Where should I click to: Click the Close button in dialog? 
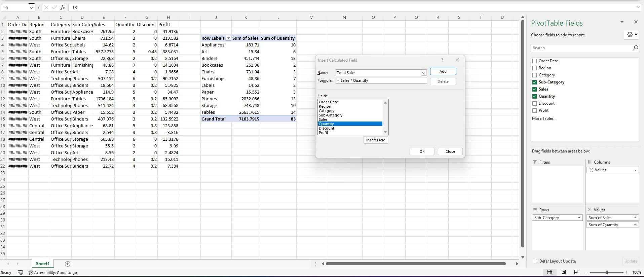click(450, 151)
